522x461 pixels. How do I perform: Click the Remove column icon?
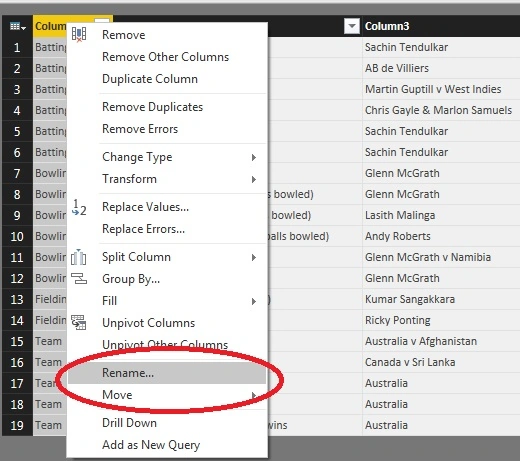point(79,34)
